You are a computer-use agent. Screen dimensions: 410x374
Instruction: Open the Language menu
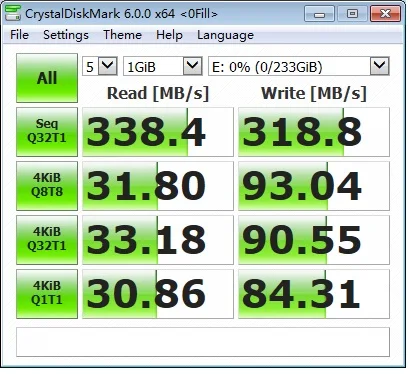225,35
